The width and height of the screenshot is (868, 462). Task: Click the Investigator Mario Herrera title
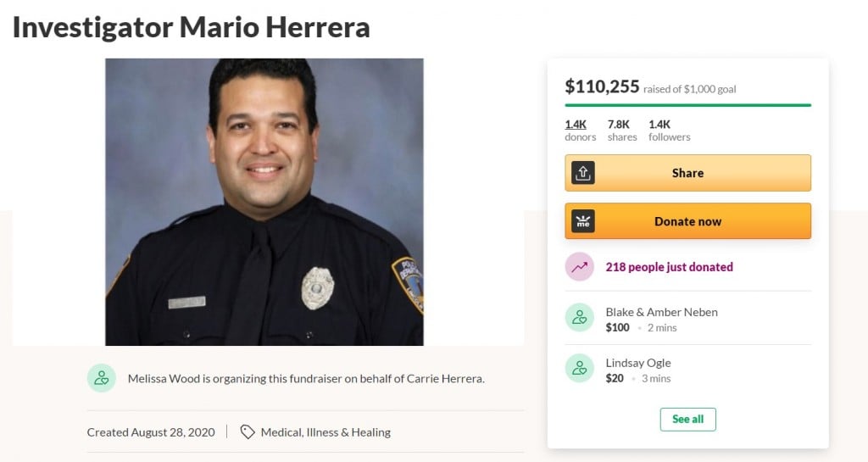pyautogui.click(x=192, y=27)
